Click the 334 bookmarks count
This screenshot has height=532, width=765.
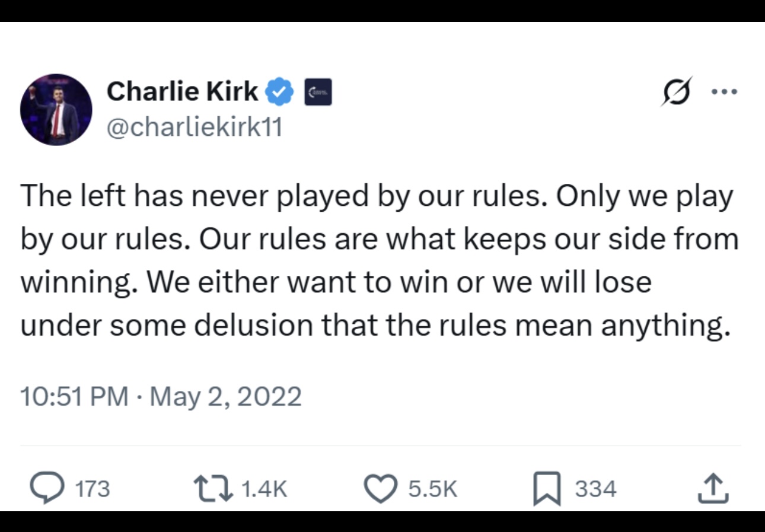pos(596,489)
